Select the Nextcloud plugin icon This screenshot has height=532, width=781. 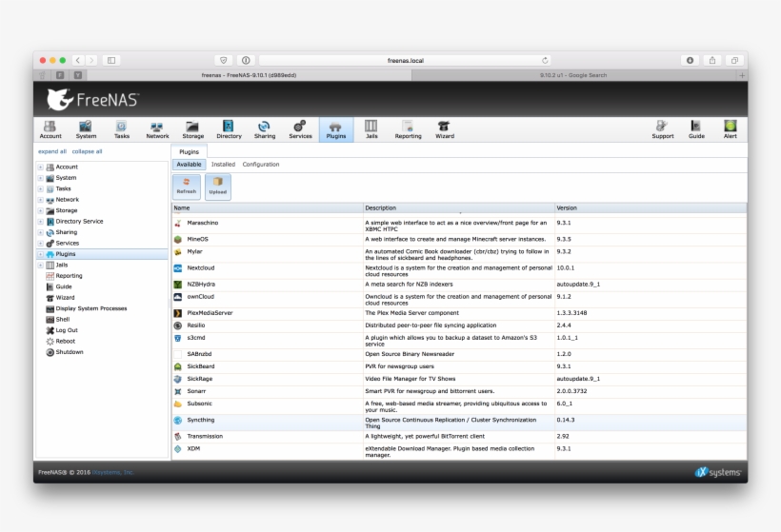tap(178, 268)
